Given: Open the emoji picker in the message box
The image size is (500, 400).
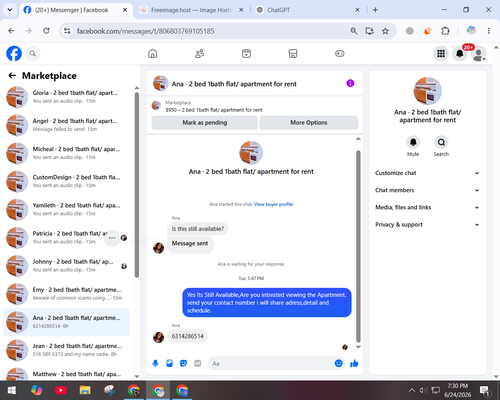Looking at the screenshot, I should pos(338,363).
